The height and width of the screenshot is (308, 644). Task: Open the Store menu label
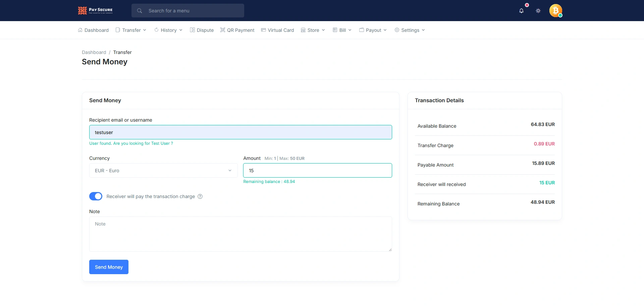click(313, 30)
